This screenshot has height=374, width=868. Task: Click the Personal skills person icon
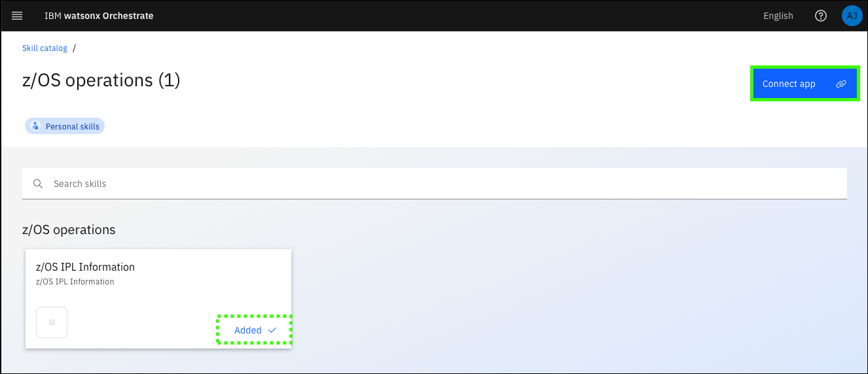[x=35, y=126]
